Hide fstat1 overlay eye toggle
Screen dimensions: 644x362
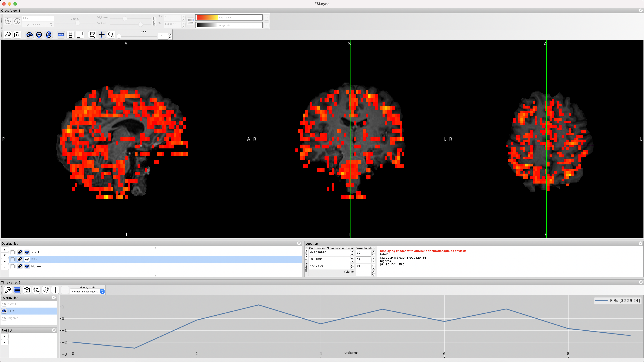coord(27,252)
